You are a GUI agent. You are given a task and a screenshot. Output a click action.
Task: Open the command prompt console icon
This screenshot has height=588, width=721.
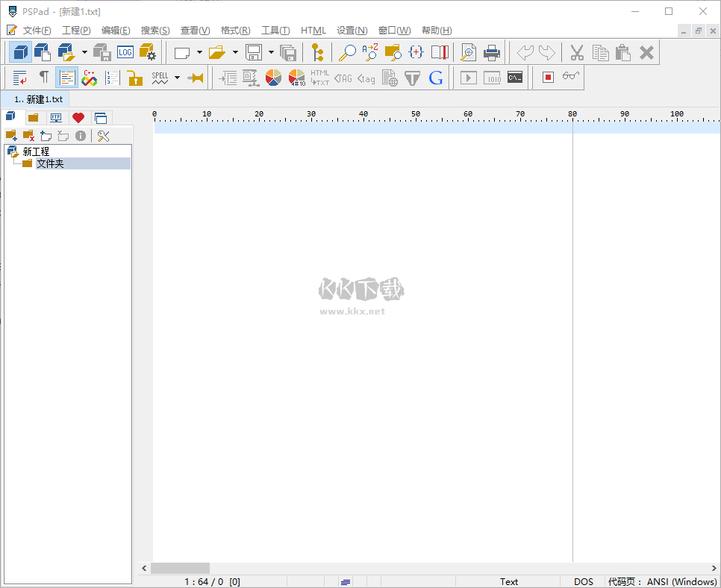[515, 77]
